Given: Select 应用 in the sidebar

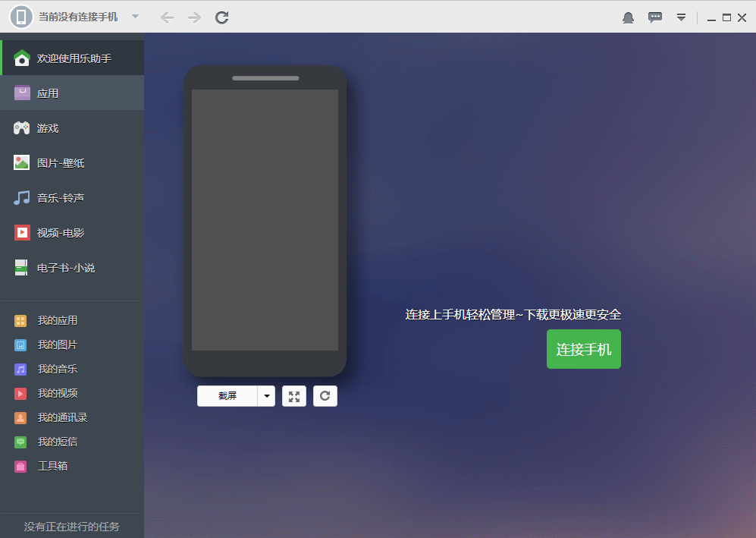Looking at the screenshot, I should pos(72,93).
